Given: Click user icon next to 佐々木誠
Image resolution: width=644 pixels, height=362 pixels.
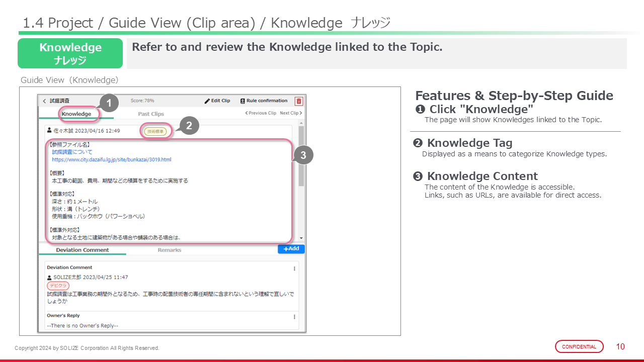Looking at the screenshot, I should pyautogui.click(x=49, y=131).
